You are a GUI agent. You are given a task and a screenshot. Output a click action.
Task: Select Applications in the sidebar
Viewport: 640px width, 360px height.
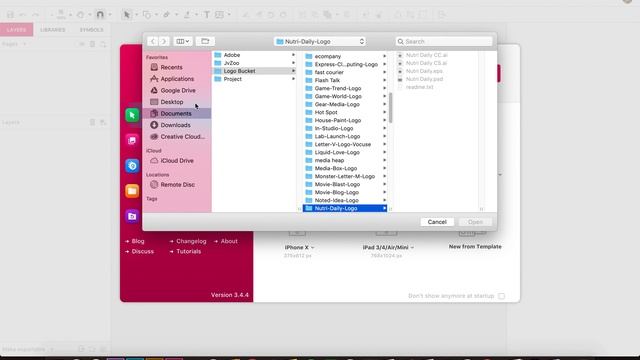coord(177,79)
